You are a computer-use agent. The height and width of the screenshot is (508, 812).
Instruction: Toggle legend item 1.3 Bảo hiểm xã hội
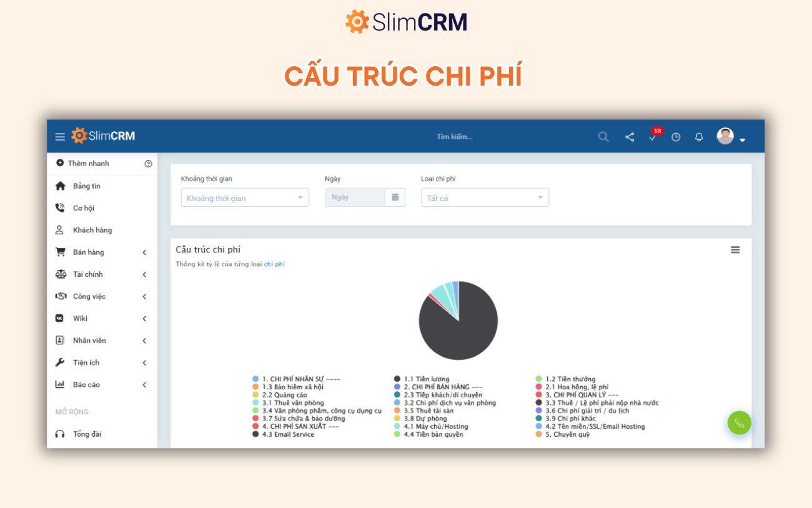point(288,387)
